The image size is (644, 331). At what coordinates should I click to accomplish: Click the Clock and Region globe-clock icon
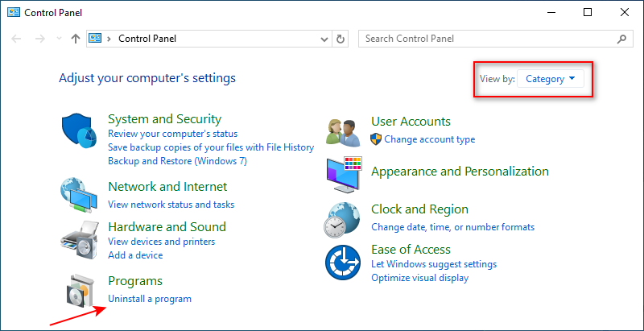click(341, 220)
